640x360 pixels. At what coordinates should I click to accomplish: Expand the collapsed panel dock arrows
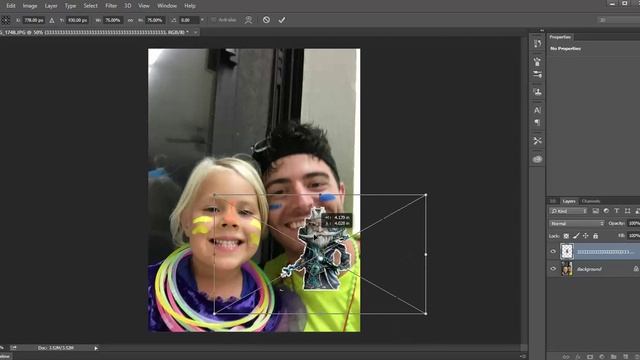[542, 30]
